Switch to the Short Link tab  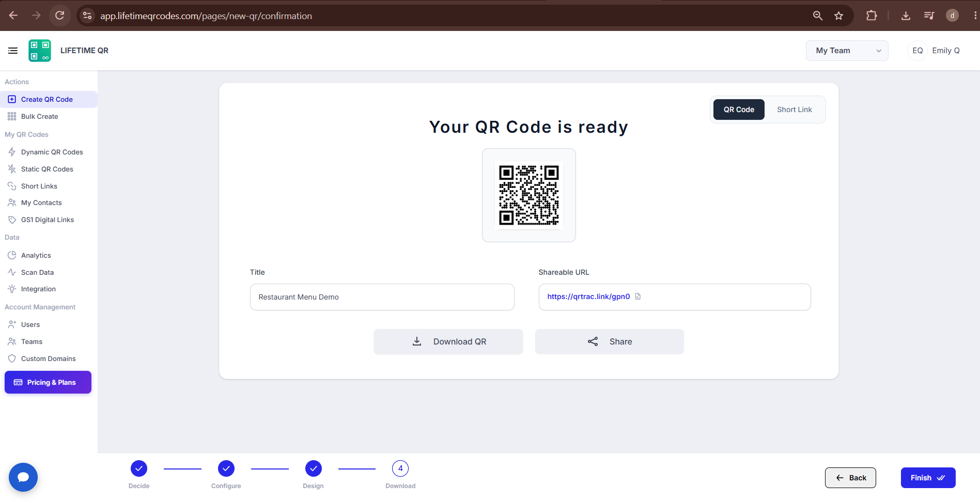[795, 109]
